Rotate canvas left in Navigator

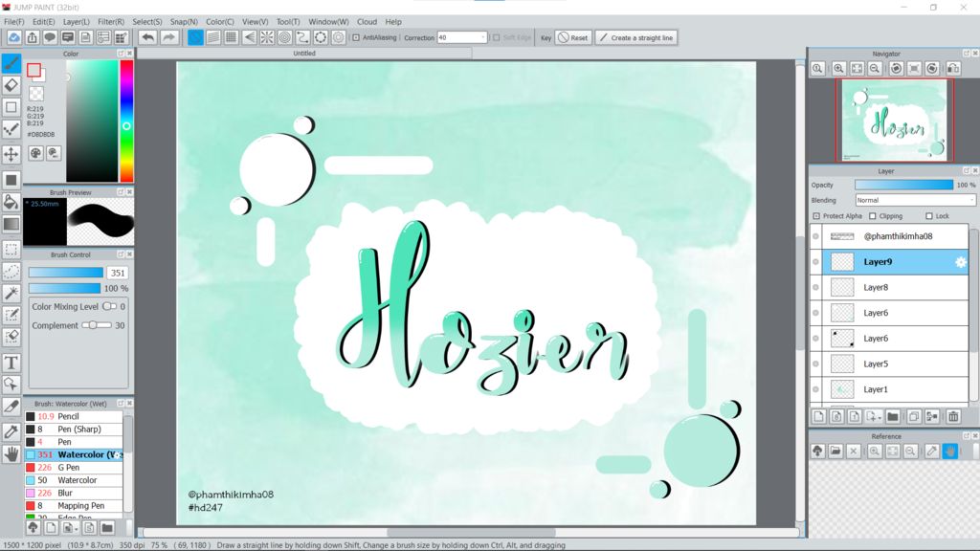click(x=896, y=69)
